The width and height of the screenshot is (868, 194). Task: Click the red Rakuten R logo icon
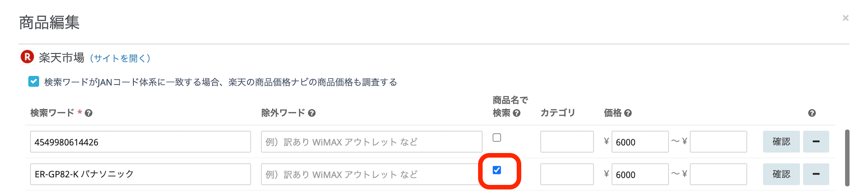coord(27,57)
